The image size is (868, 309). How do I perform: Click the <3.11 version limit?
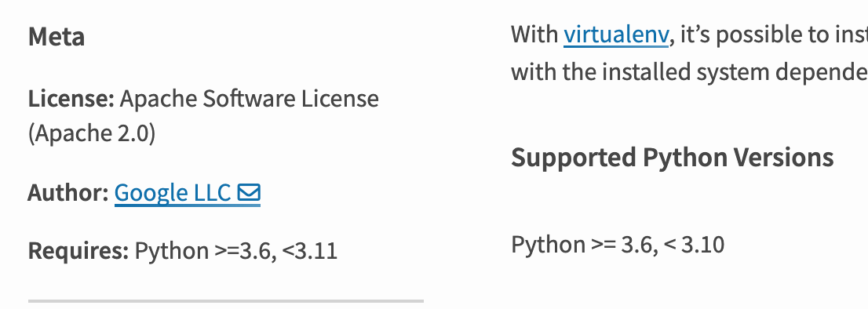point(310,251)
